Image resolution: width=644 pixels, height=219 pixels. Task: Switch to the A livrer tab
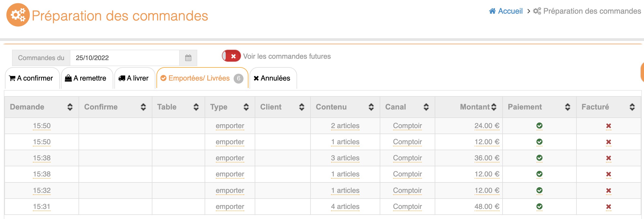[x=134, y=78]
